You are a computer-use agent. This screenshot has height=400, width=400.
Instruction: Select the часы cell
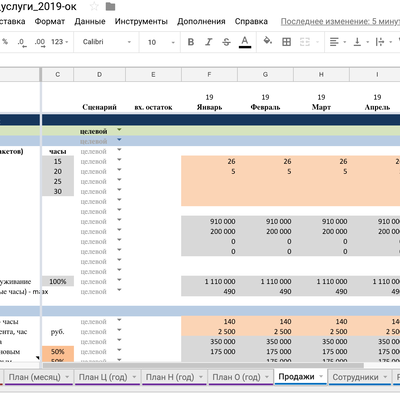[x=58, y=152]
